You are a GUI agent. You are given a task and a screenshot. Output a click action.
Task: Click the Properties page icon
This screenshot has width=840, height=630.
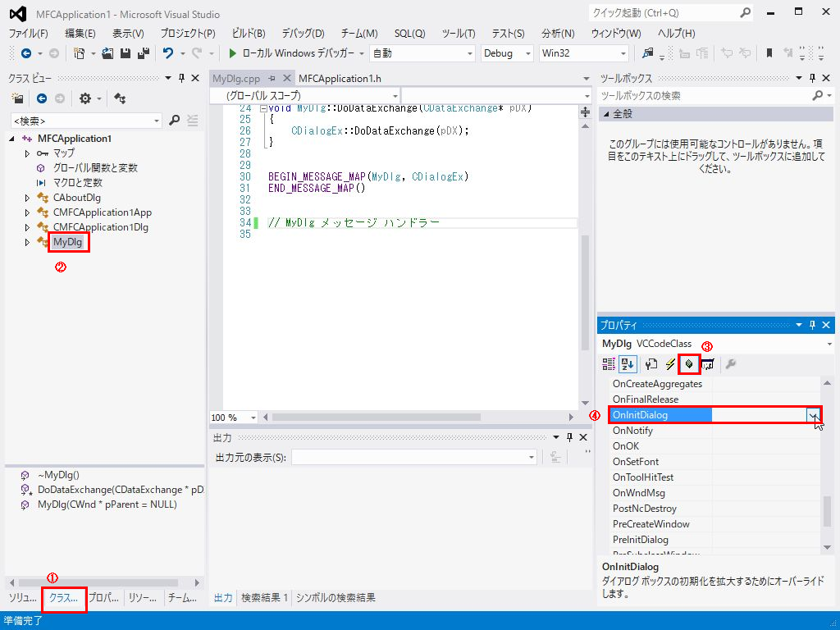coord(651,364)
